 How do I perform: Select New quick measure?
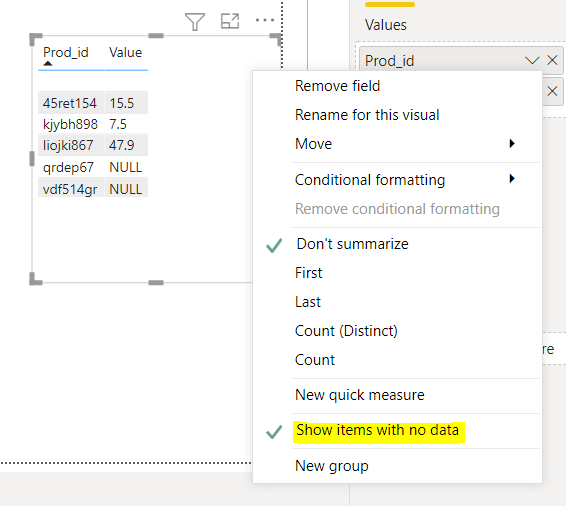tap(397, 395)
